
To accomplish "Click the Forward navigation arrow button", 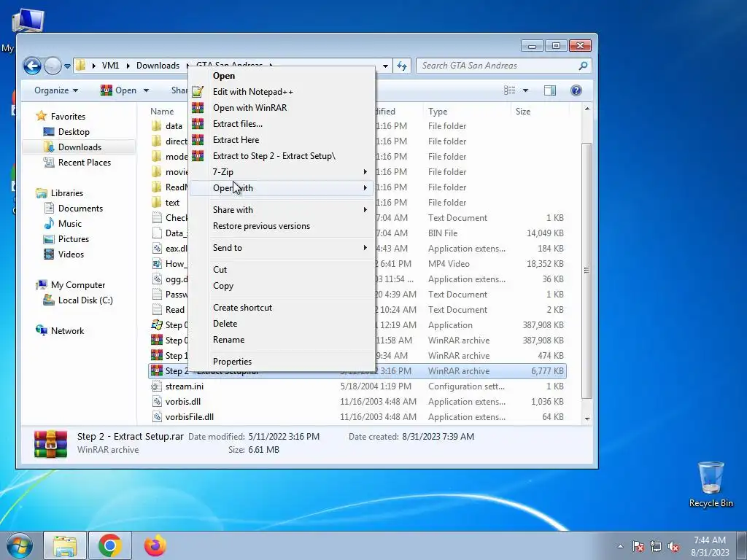I will point(53,66).
